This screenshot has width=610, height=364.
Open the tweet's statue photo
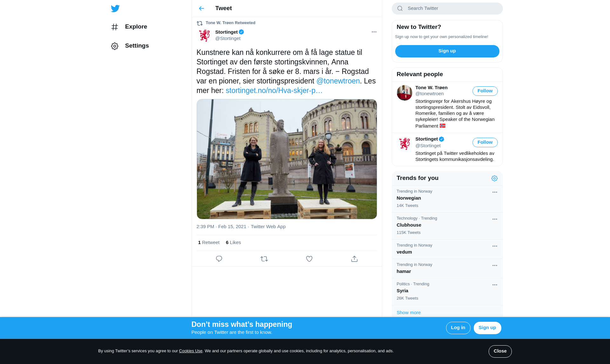[x=287, y=159]
